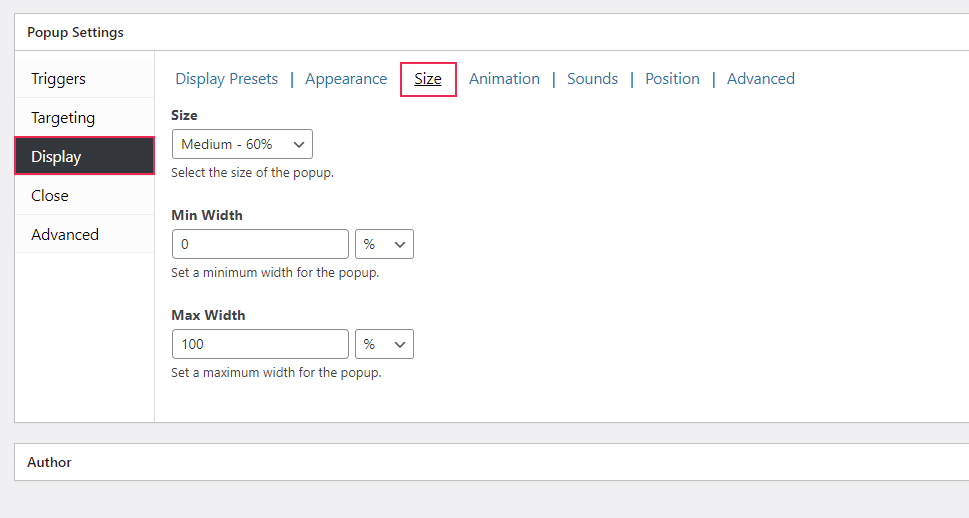Click the 'Set a minimum width for the popup.' text

[x=275, y=273]
